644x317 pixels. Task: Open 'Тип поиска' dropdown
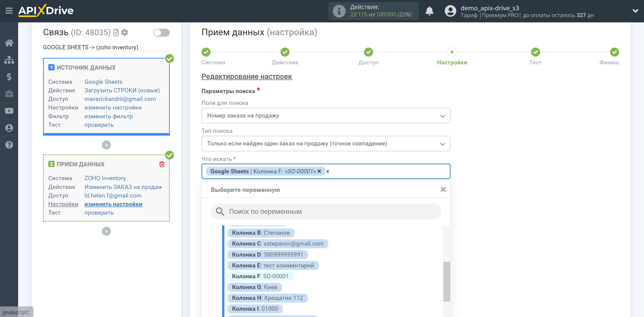click(x=326, y=144)
